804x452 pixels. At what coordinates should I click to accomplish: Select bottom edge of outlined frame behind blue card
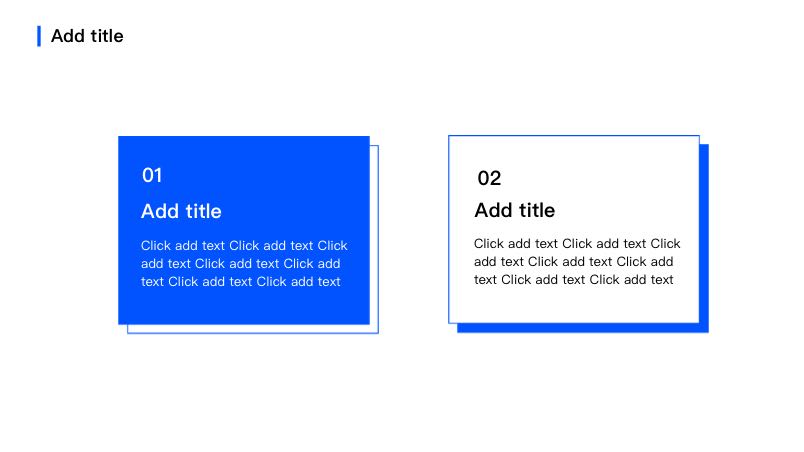click(250, 333)
